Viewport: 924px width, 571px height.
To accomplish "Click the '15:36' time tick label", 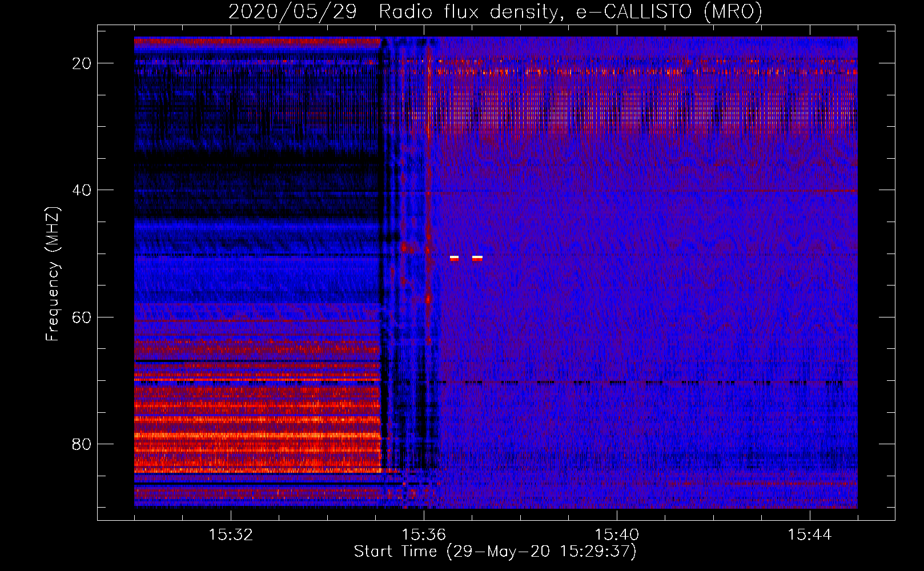I will [x=424, y=535].
